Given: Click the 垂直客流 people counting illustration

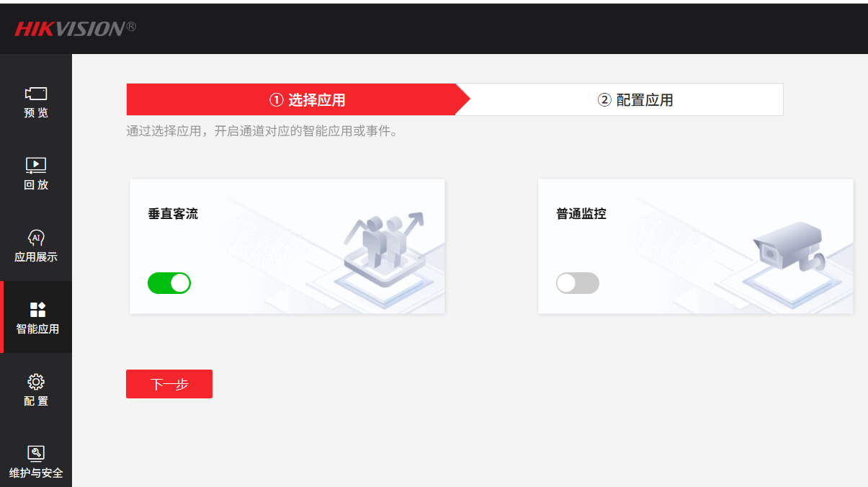Looking at the screenshot, I should click(385, 252).
